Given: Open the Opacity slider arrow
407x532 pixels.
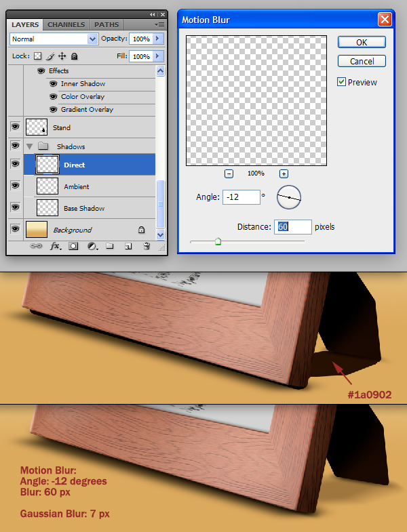Looking at the screenshot, I should coord(157,39).
